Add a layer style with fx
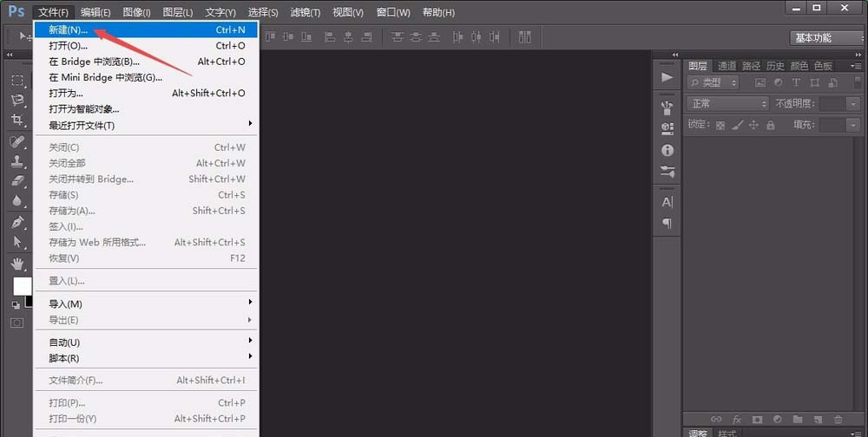Viewport: 868px width, 437px height. point(737,420)
